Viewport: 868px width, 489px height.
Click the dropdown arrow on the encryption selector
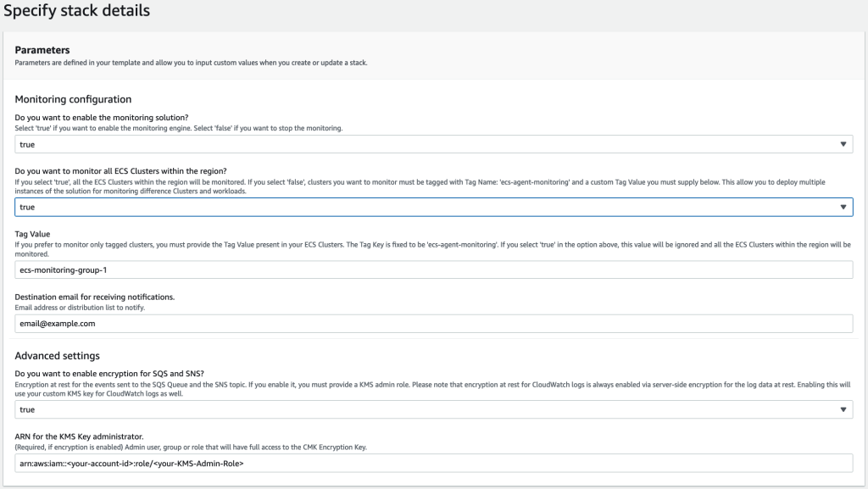point(843,408)
